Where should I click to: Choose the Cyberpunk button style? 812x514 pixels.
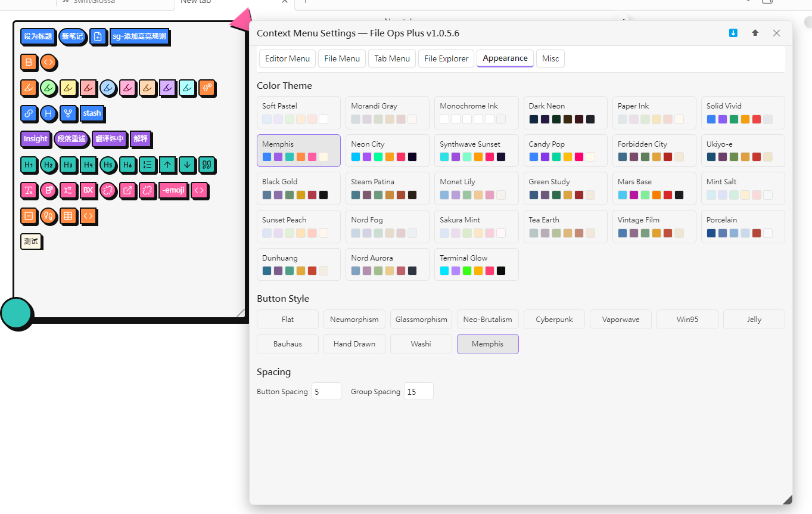pos(555,319)
